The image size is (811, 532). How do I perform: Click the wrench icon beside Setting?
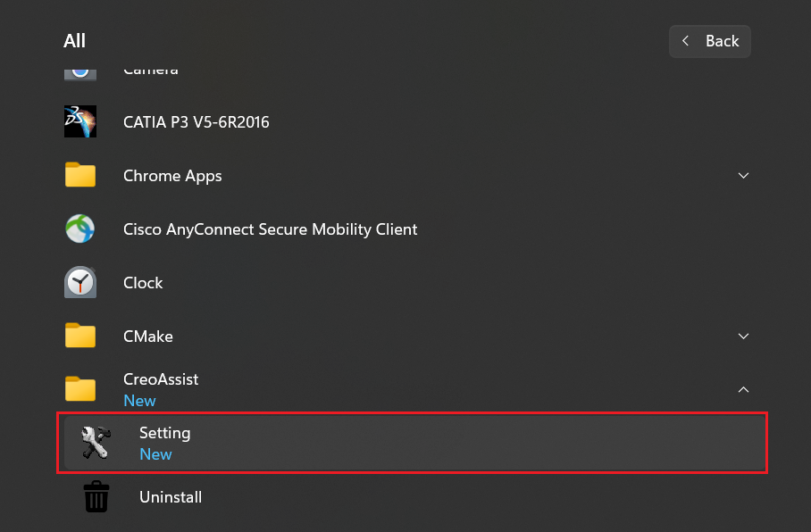point(96,443)
